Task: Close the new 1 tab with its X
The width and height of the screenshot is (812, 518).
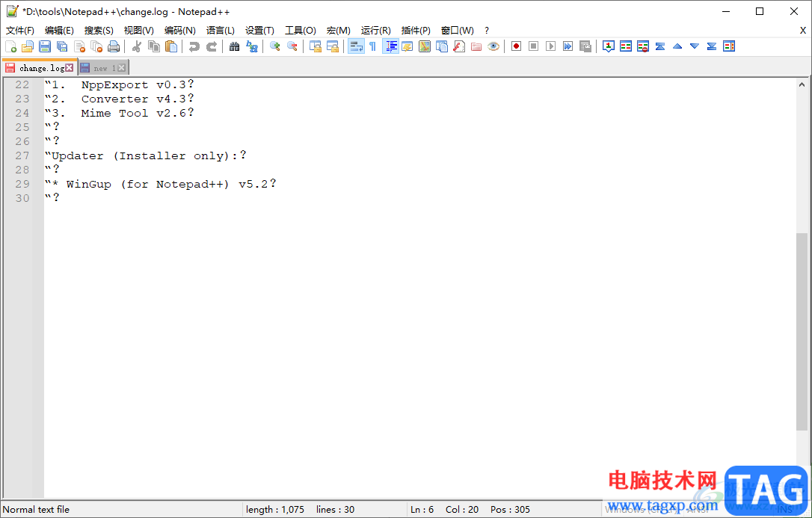Action: [122, 68]
